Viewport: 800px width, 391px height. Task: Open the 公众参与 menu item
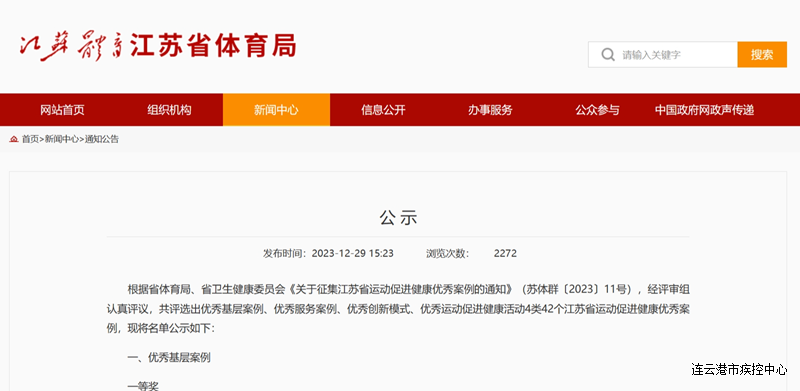pos(597,110)
